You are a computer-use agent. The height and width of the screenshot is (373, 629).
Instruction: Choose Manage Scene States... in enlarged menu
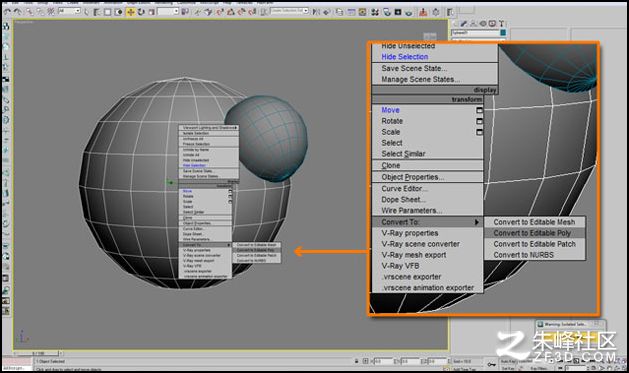[420, 79]
